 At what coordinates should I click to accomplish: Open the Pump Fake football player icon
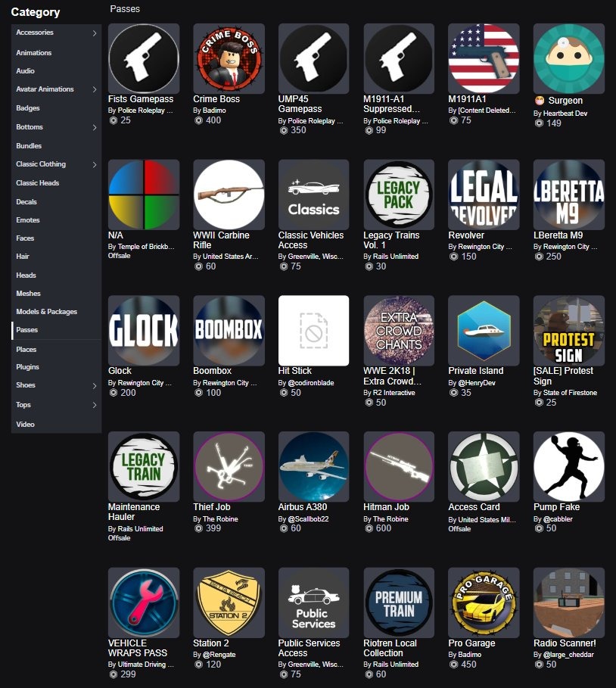(x=569, y=466)
